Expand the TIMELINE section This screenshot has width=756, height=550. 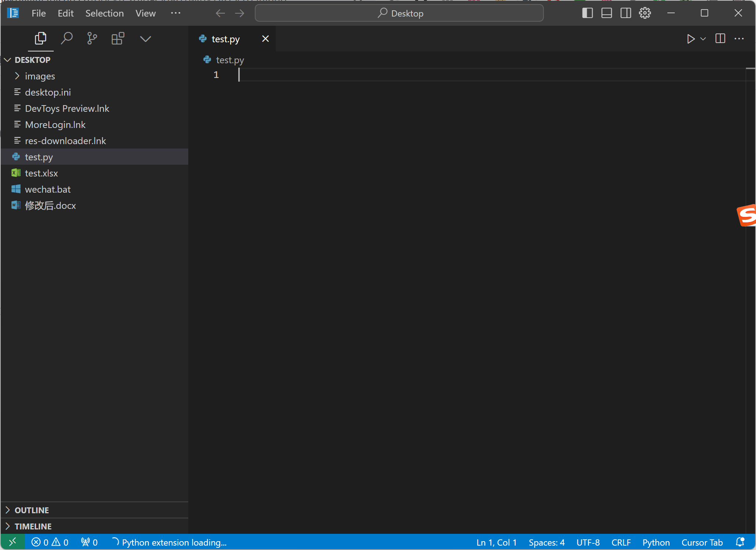pos(33,525)
